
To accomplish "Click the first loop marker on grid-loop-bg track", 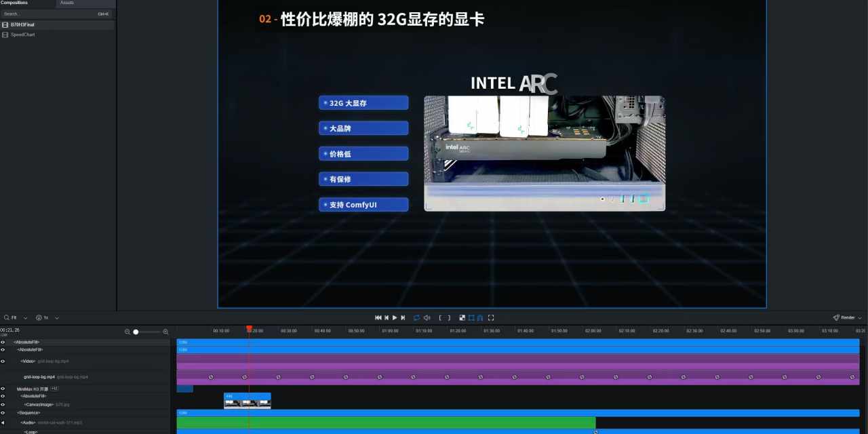I will point(211,376).
